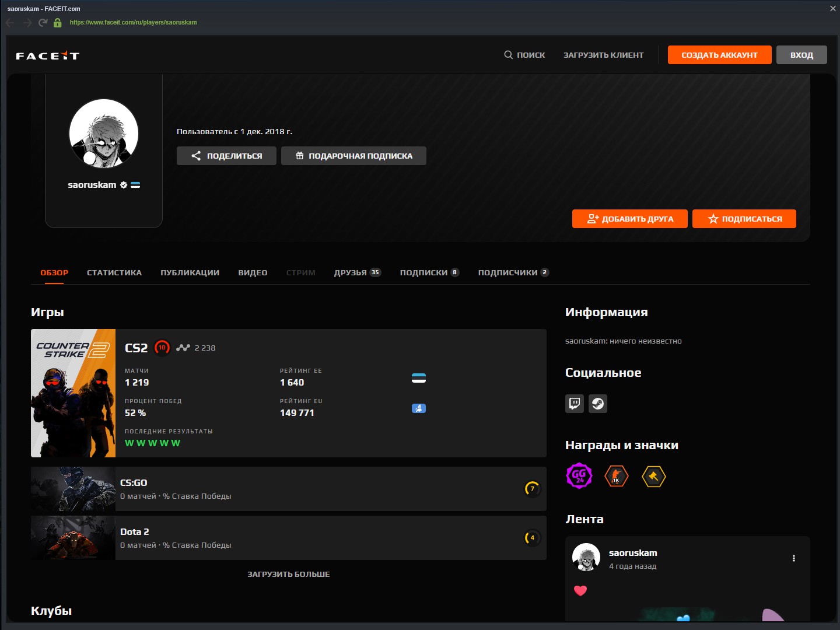The image size is (840, 630).
Task: Open the Steam social link icon
Action: pyautogui.click(x=598, y=404)
